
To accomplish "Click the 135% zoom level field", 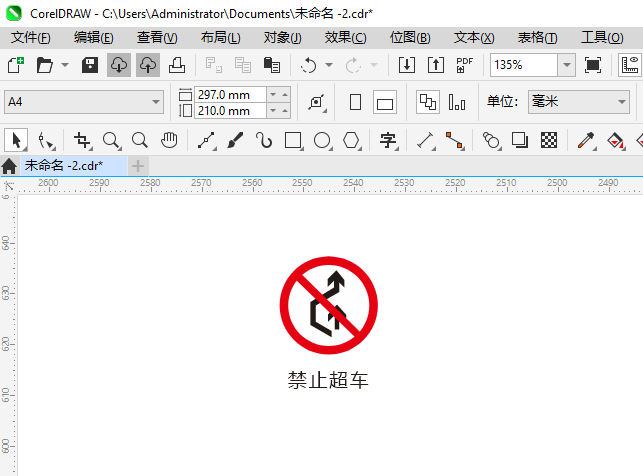I will [524, 65].
